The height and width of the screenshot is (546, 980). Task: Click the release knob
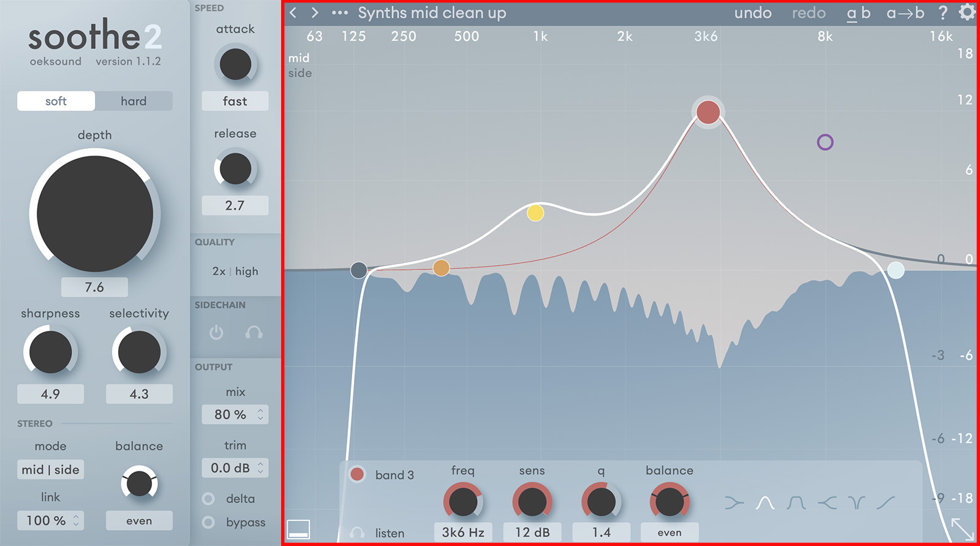pyautogui.click(x=235, y=169)
